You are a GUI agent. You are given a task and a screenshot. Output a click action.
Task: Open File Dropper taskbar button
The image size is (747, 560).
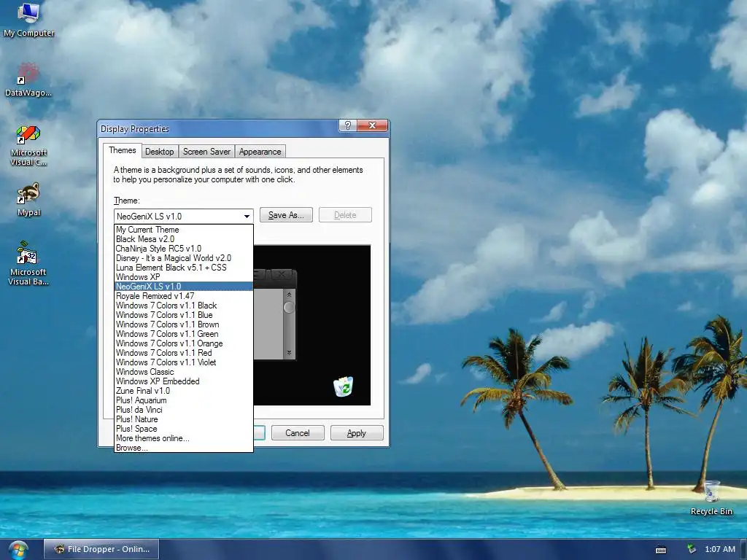pos(101,550)
